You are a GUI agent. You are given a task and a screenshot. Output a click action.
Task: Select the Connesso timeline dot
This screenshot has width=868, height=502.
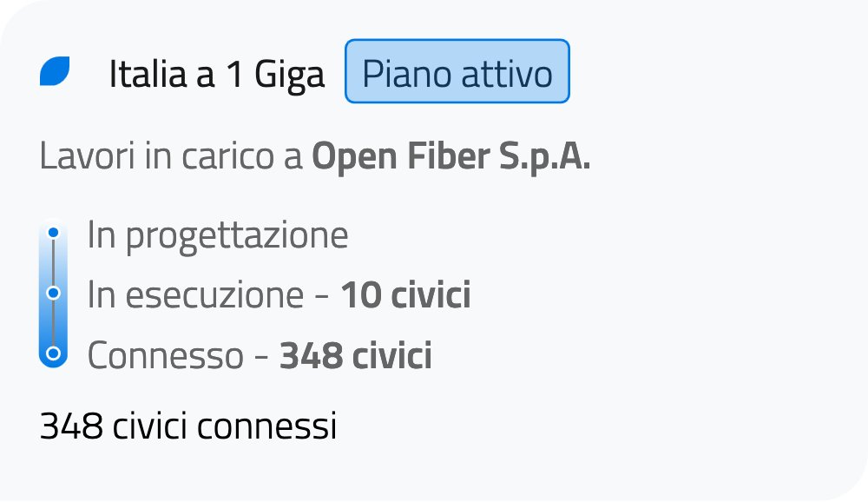54,353
